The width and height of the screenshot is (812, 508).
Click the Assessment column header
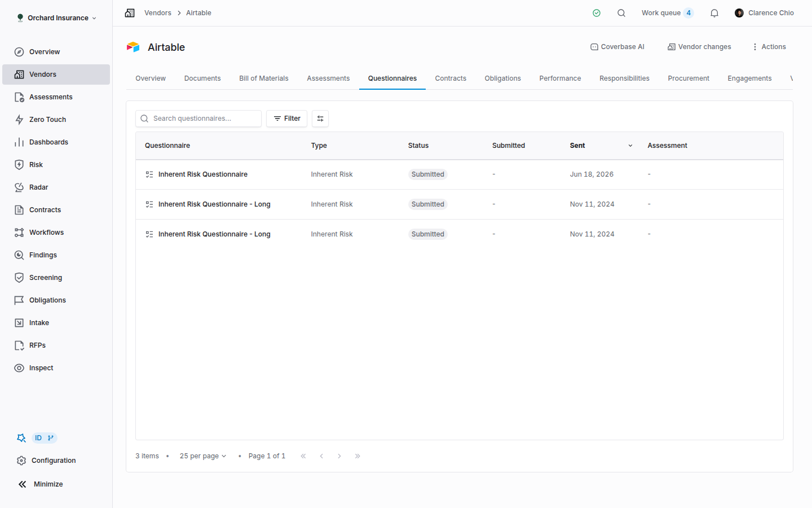[668, 146]
